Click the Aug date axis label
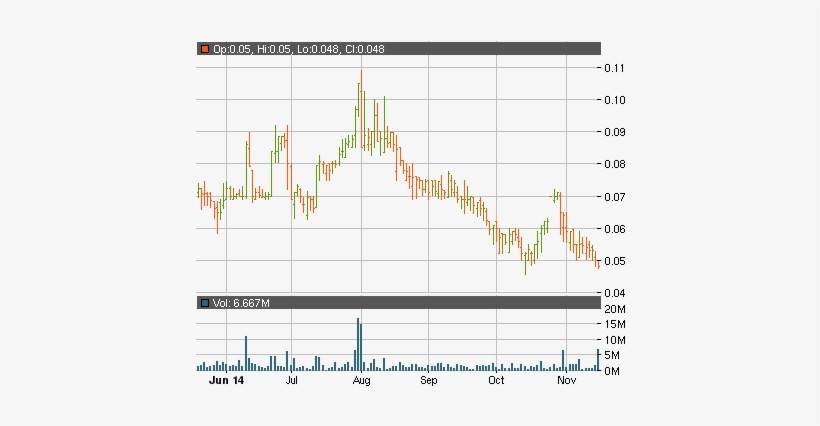Screen dimensions: 820x426 point(361,381)
